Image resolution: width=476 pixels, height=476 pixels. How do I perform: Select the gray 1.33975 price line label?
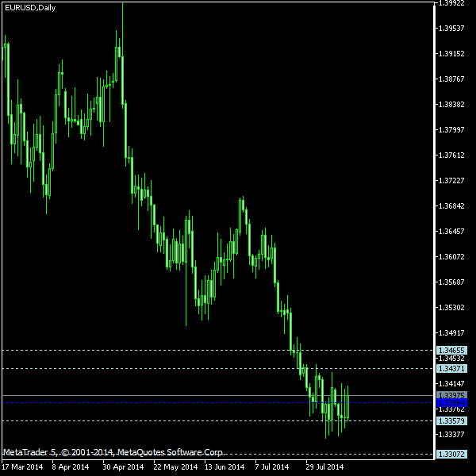point(451,395)
